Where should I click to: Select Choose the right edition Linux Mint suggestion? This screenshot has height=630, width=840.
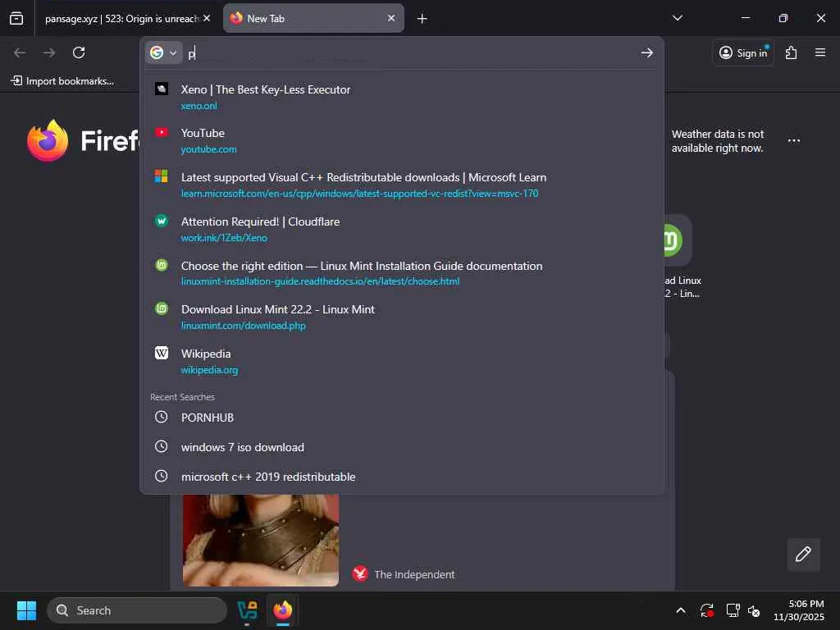[402, 272]
